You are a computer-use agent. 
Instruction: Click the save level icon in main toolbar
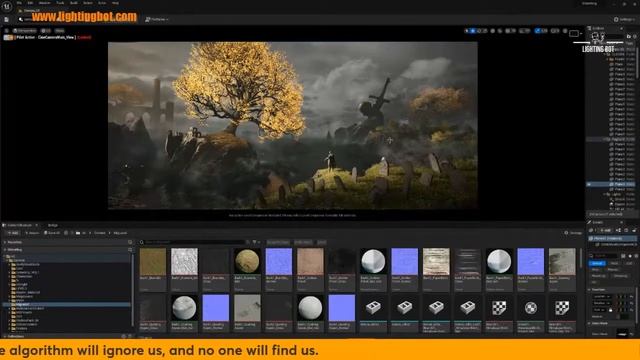tap(7, 19)
